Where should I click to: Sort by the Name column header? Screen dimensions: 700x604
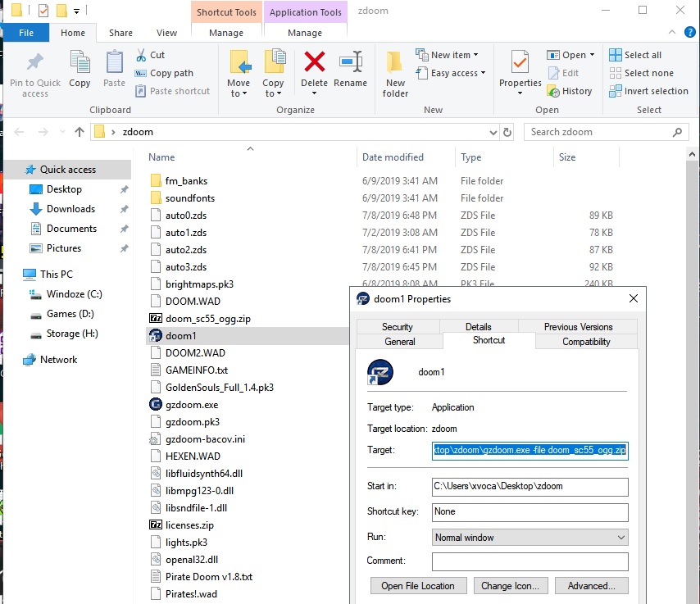point(161,157)
